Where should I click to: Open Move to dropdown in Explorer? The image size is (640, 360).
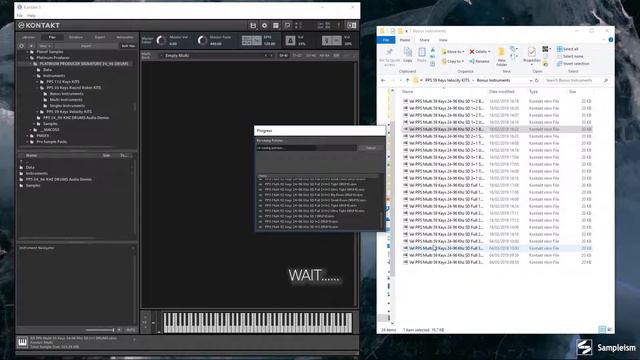[x=453, y=52]
